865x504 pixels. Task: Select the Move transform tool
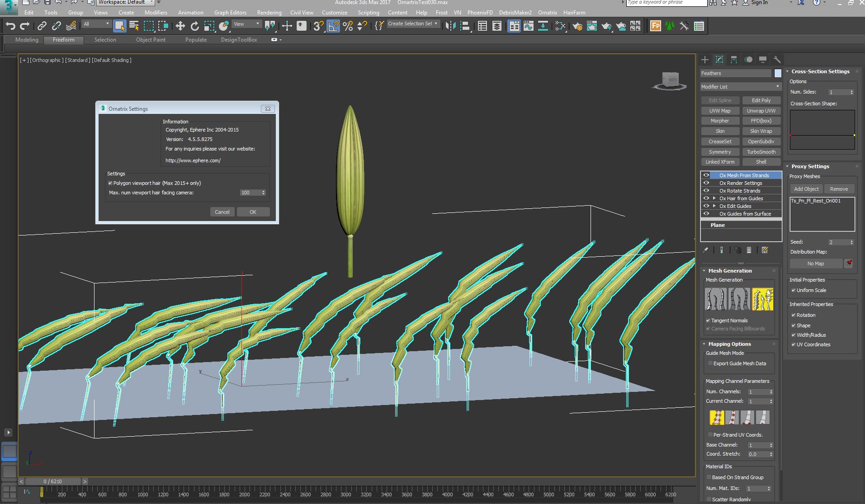coord(180,26)
